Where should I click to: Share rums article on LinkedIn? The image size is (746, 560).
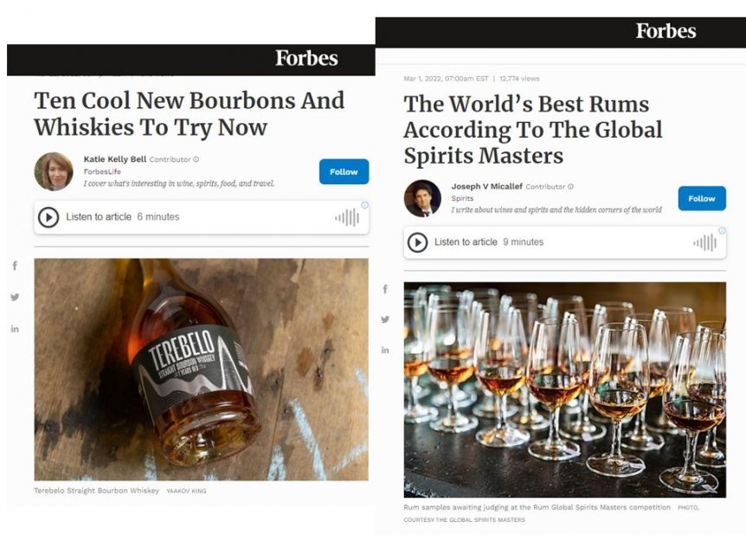coord(385,351)
